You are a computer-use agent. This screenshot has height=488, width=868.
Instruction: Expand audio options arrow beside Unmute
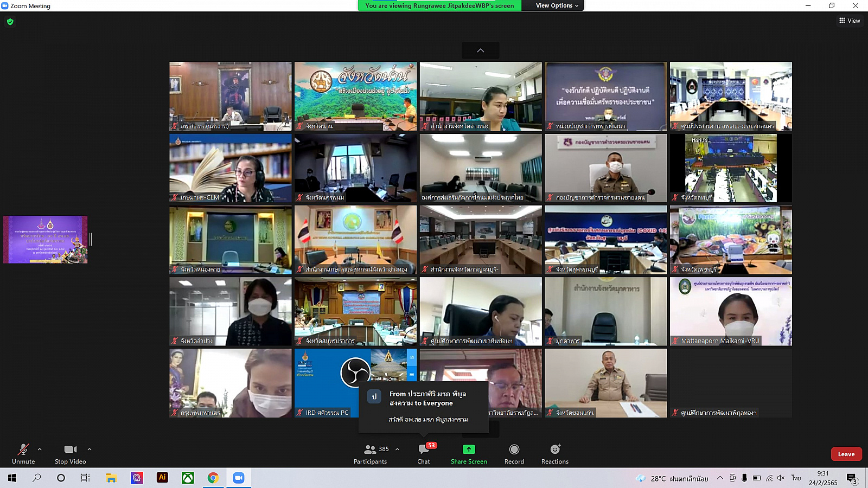(40, 450)
